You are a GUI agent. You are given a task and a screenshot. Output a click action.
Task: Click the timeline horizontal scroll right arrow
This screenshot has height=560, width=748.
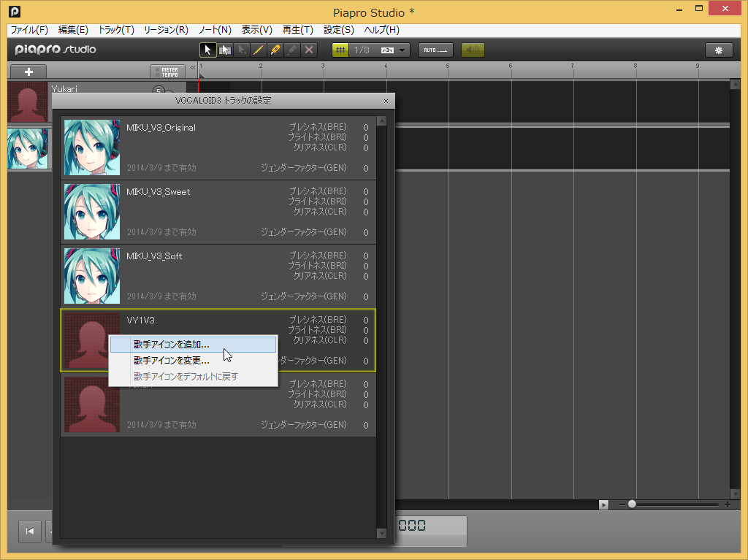coord(603,505)
